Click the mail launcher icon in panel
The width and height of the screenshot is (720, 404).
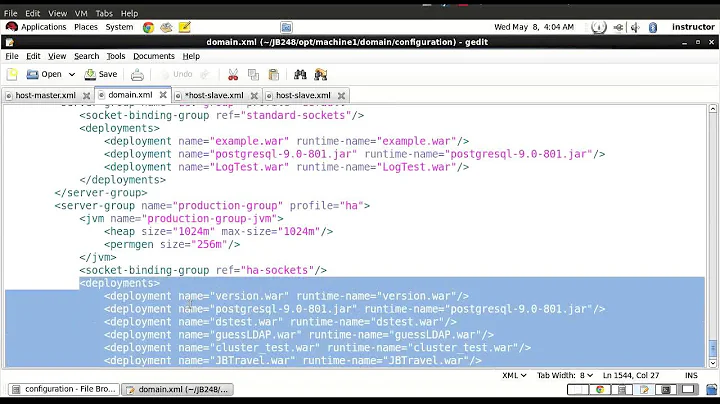(x=166, y=28)
